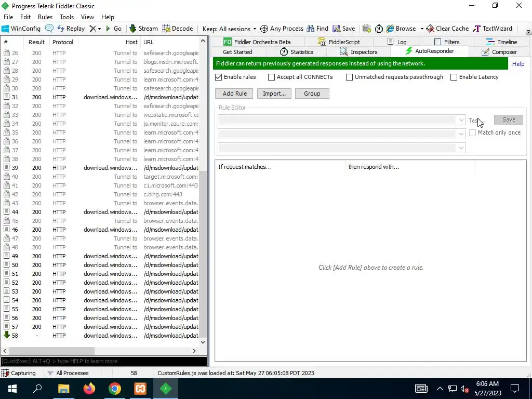Expand the Browse dropdown arrow
532x399 pixels.
pyautogui.click(x=422, y=29)
